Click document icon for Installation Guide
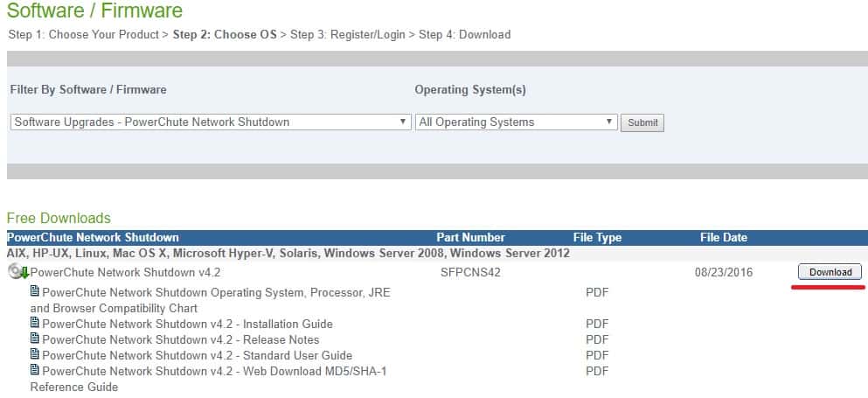The image size is (868, 398). click(x=35, y=323)
